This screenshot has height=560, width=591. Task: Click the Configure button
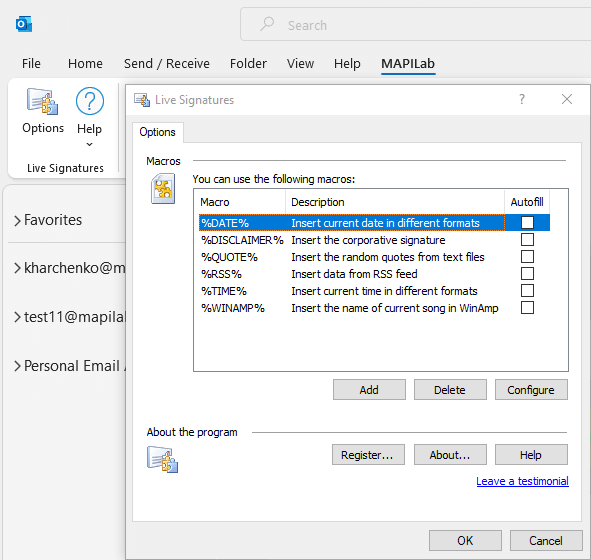tap(531, 390)
